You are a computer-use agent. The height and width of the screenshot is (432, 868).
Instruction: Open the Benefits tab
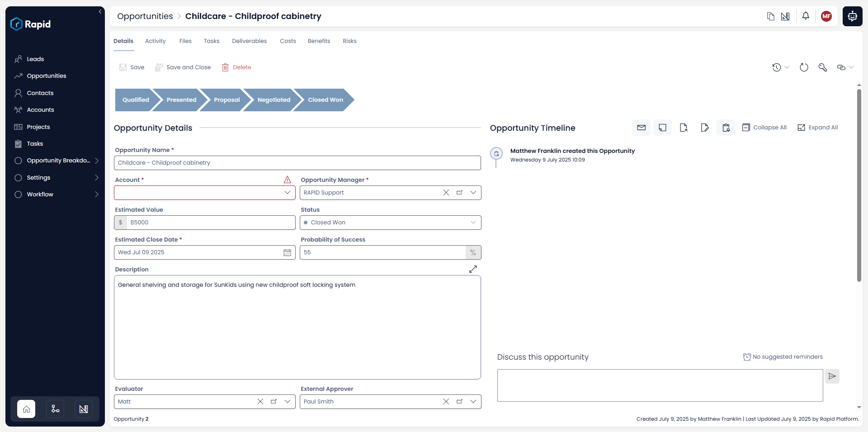(319, 41)
